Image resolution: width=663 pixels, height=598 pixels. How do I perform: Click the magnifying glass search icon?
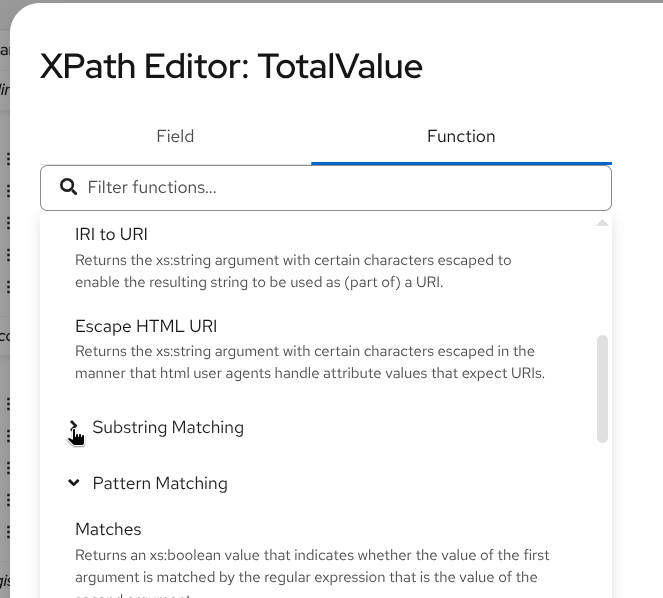[68, 187]
